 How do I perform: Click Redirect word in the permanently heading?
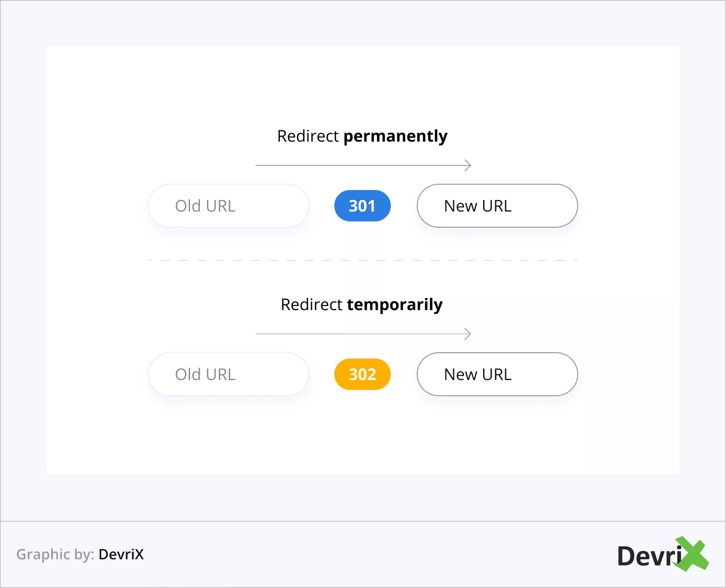pos(308,136)
